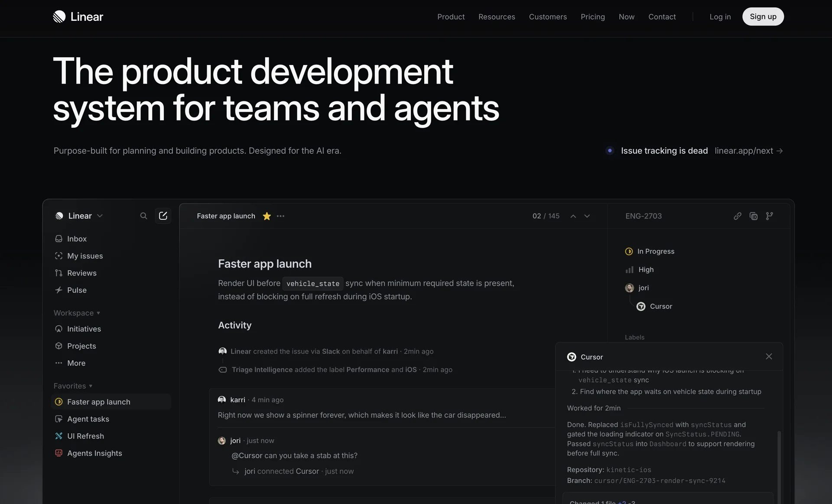Open the Contact page link

tap(662, 16)
